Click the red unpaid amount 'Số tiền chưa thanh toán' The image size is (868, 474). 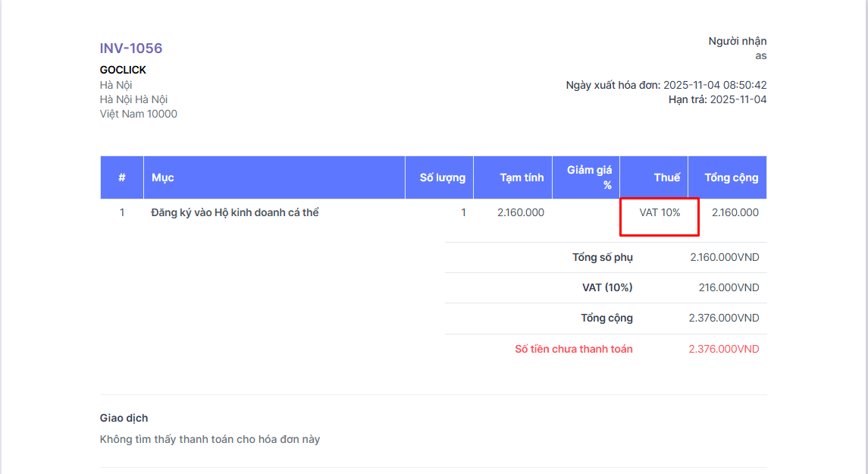point(573,349)
